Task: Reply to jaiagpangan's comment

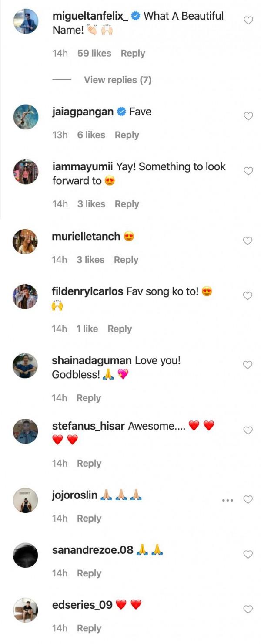Action: pyautogui.click(x=127, y=135)
